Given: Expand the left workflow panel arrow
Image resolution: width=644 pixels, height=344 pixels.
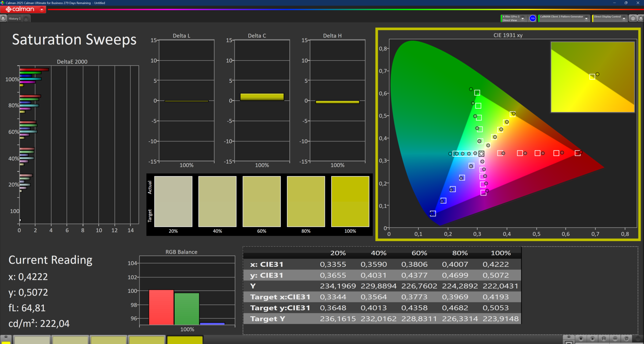Looking at the screenshot, I should [x=3, y=18].
